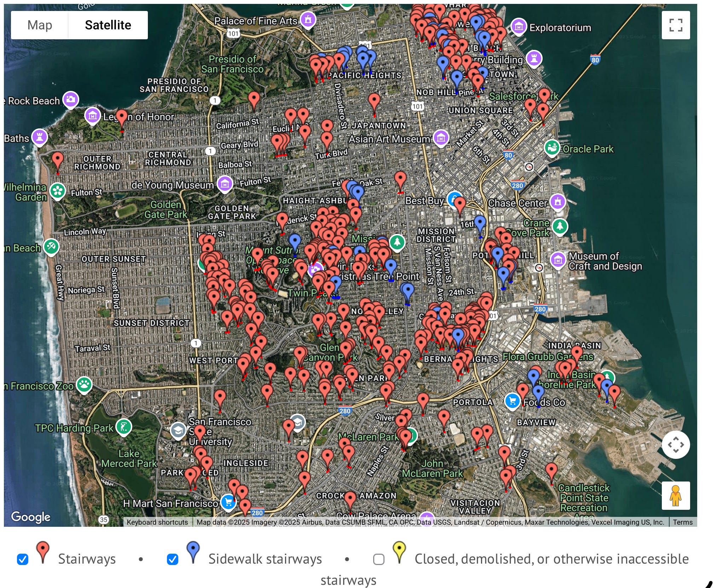717x588 pixels.
Task: Uncheck the Sidewalk stairways checkbox
Action: click(x=173, y=559)
